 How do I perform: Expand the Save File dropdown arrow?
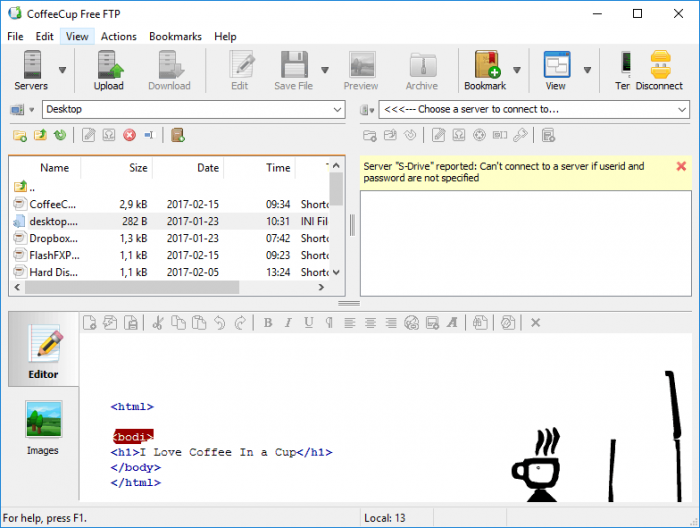325,70
